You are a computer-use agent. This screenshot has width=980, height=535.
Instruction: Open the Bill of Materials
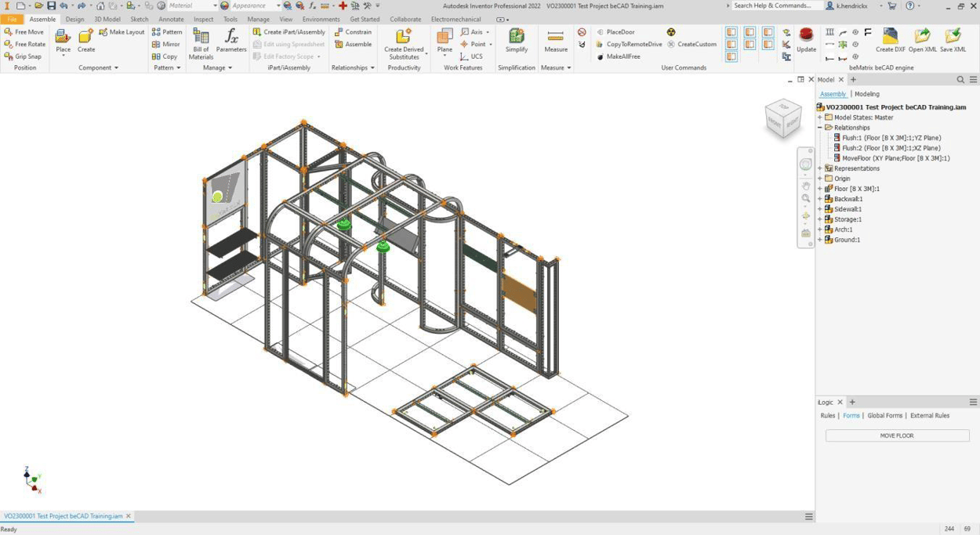[x=201, y=44]
